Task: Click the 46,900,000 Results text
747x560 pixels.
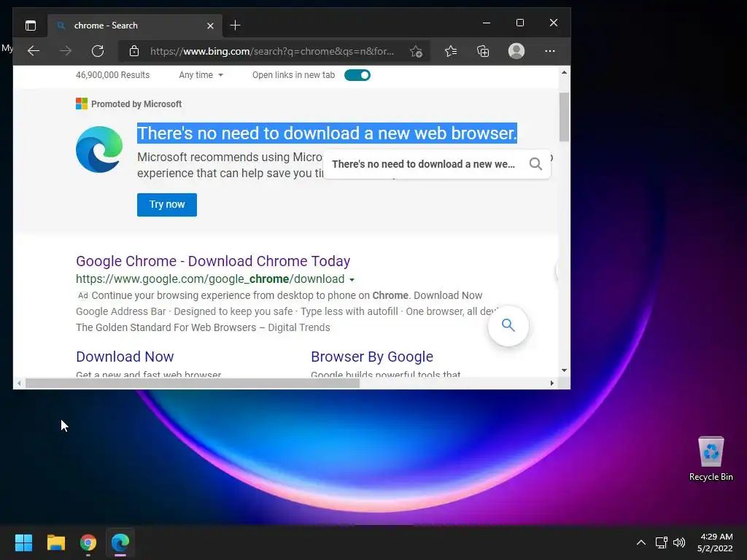Action: [x=112, y=75]
